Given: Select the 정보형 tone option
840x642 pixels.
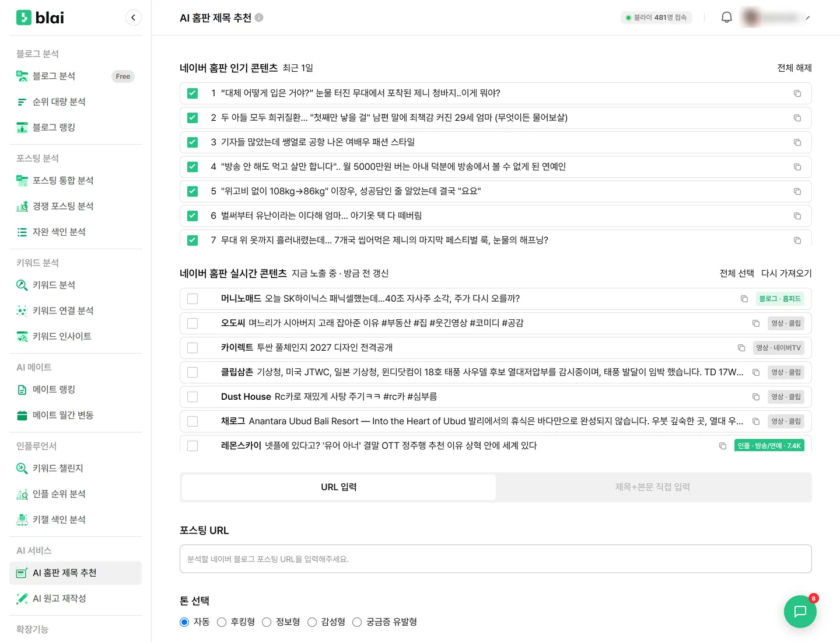Looking at the screenshot, I should click(x=267, y=622).
